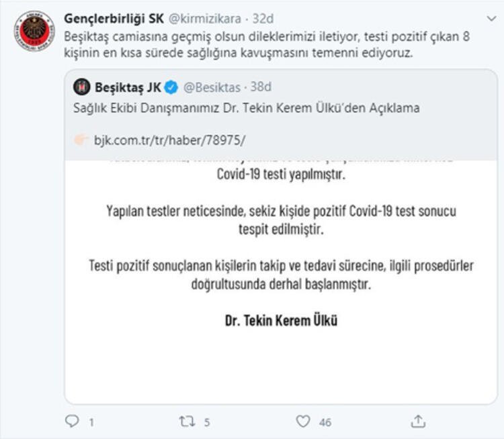This screenshot has height=439, width=504.
Task: Like the tweet with the heart icon
Action: click(303, 422)
